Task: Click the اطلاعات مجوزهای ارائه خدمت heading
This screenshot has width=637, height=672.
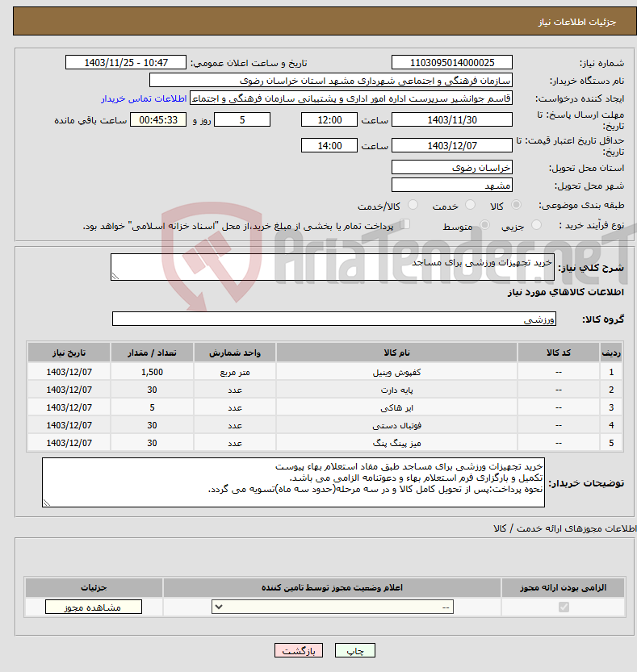Action: tap(565, 528)
